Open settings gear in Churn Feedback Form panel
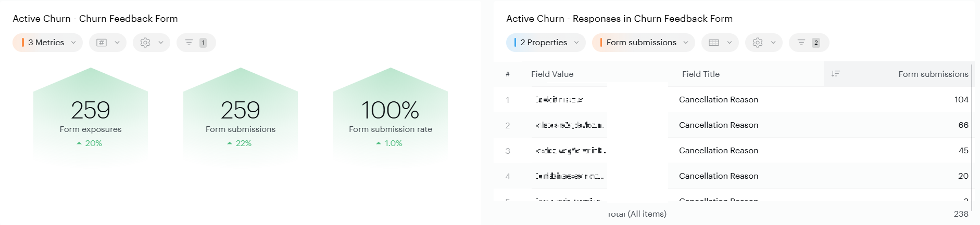The width and height of the screenshot is (980, 225). click(x=151, y=43)
